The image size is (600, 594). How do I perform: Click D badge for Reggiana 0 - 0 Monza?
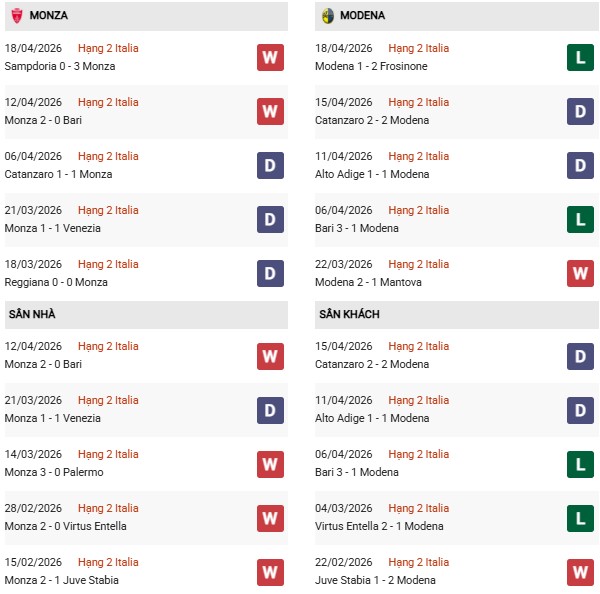[270, 273]
